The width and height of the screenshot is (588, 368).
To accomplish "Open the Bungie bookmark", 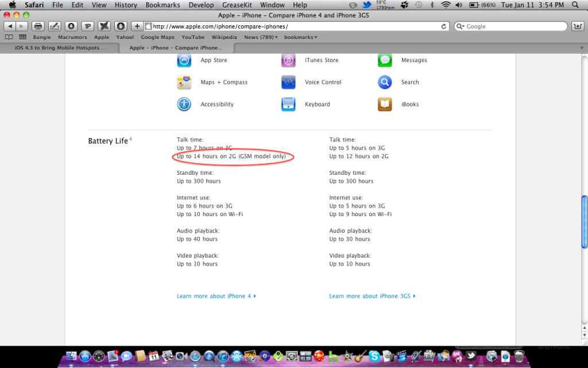I will point(42,37).
